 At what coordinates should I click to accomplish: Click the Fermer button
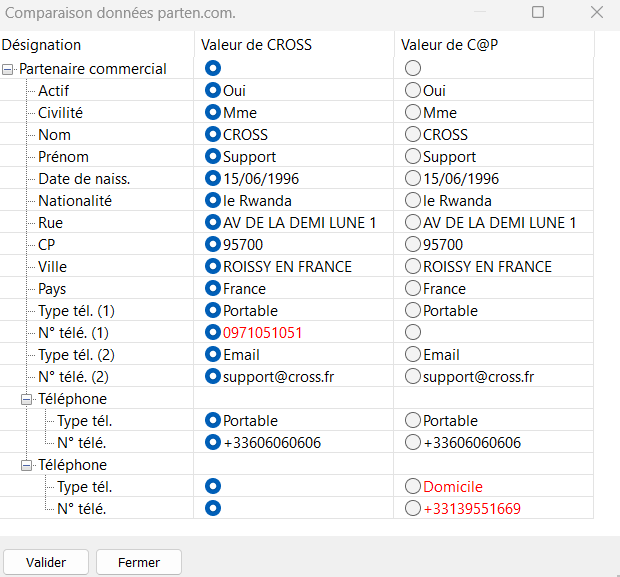click(139, 562)
